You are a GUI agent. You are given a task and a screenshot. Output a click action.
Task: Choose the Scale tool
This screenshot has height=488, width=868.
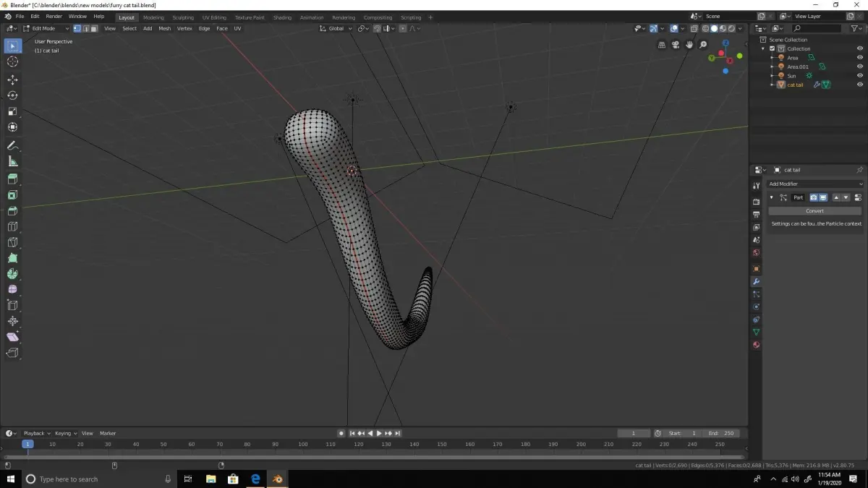click(12, 111)
